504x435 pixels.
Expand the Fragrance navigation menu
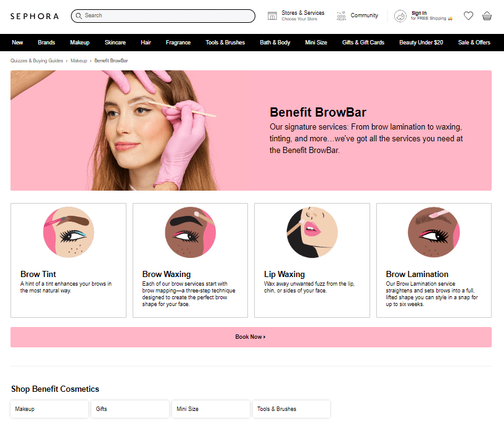pos(178,43)
